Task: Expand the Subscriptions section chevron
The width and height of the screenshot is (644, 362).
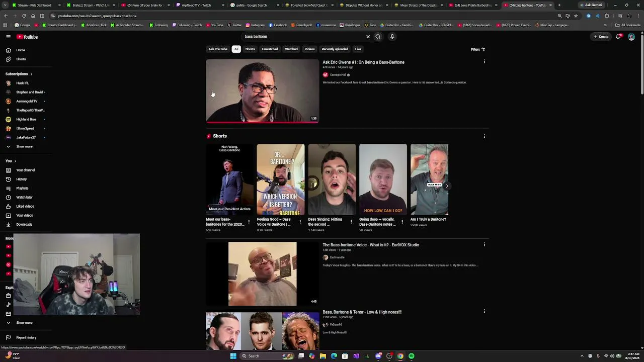Action: [31, 74]
